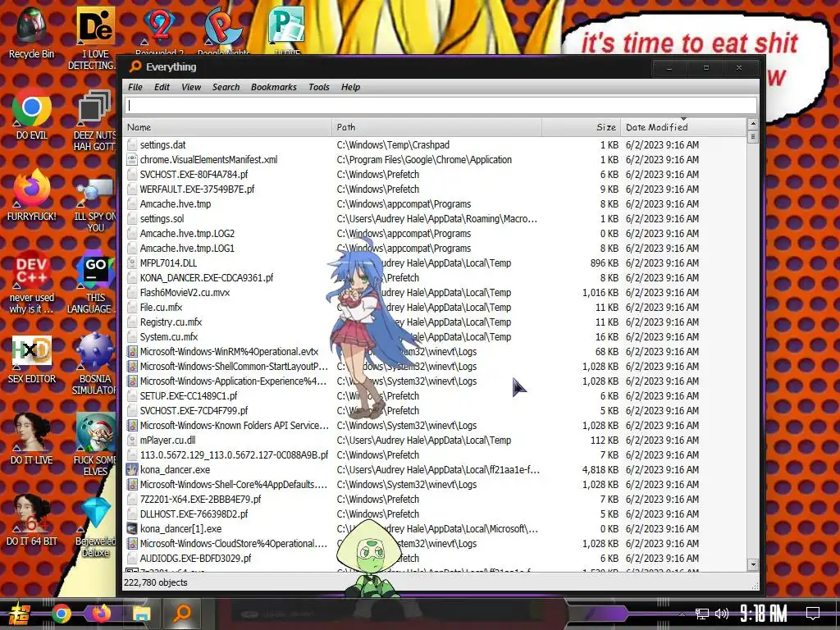Click the taskbar clock showing 9:18 AM
This screenshot has width=840, height=630.
764,614
